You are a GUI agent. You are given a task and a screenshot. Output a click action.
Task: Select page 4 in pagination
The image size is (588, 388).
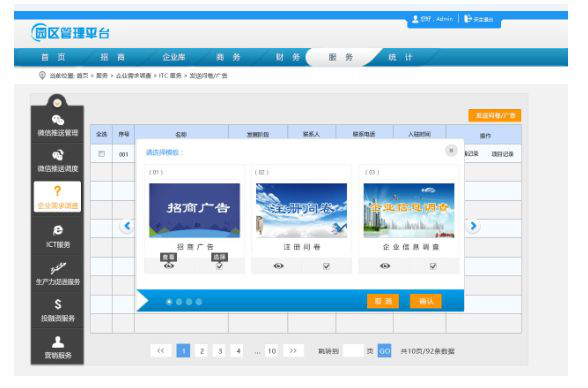[238, 351]
